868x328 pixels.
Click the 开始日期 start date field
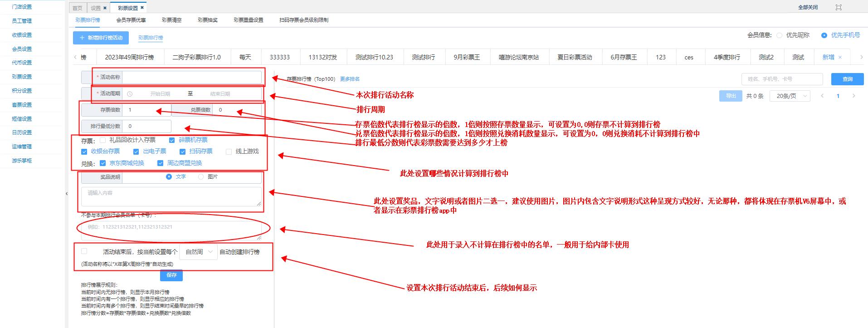pyautogui.click(x=160, y=94)
